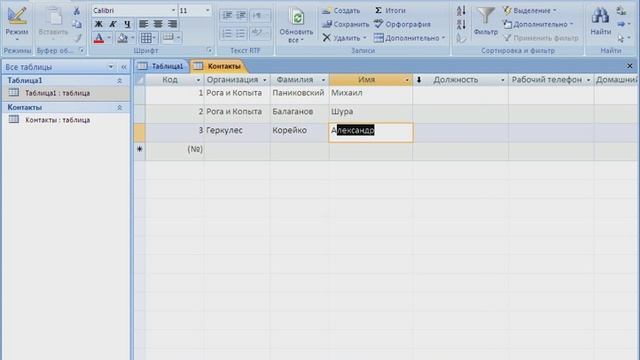Toggle bold Ж formatting
The image size is (640, 360).
pyautogui.click(x=99, y=24)
